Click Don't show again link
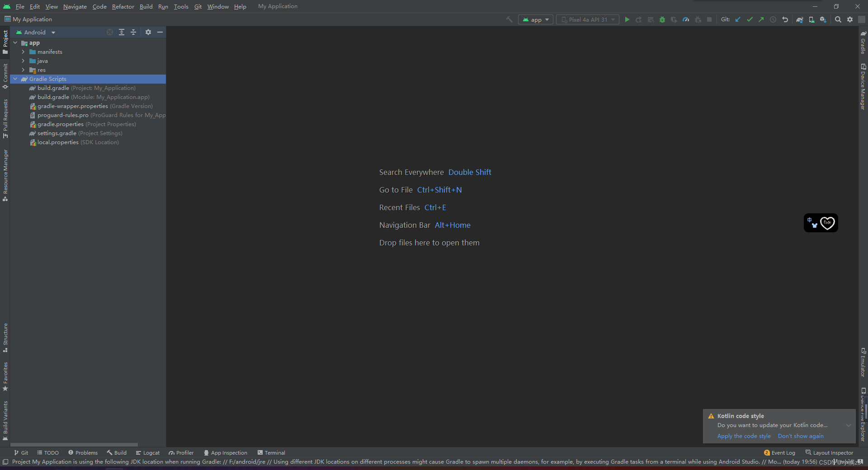 pos(801,436)
